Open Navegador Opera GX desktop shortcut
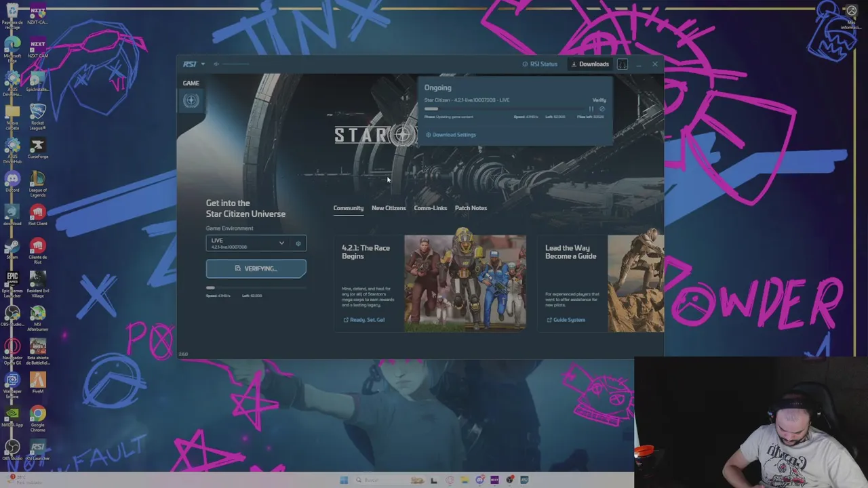This screenshot has height=488, width=868. point(12,351)
